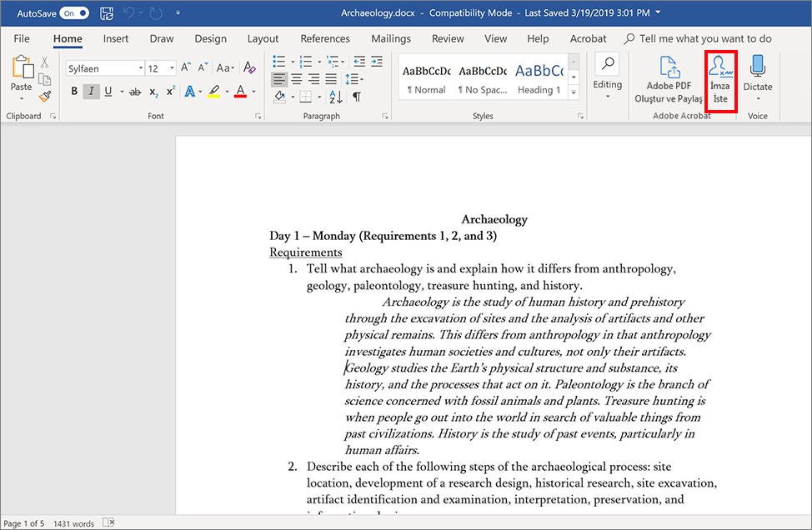Toggle Bold formatting
The image size is (812, 530).
pyautogui.click(x=74, y=92)
